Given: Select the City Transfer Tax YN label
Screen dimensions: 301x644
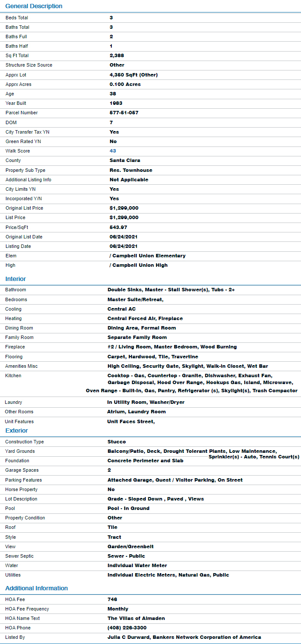Looking at the screenshot, I should 27,132.
